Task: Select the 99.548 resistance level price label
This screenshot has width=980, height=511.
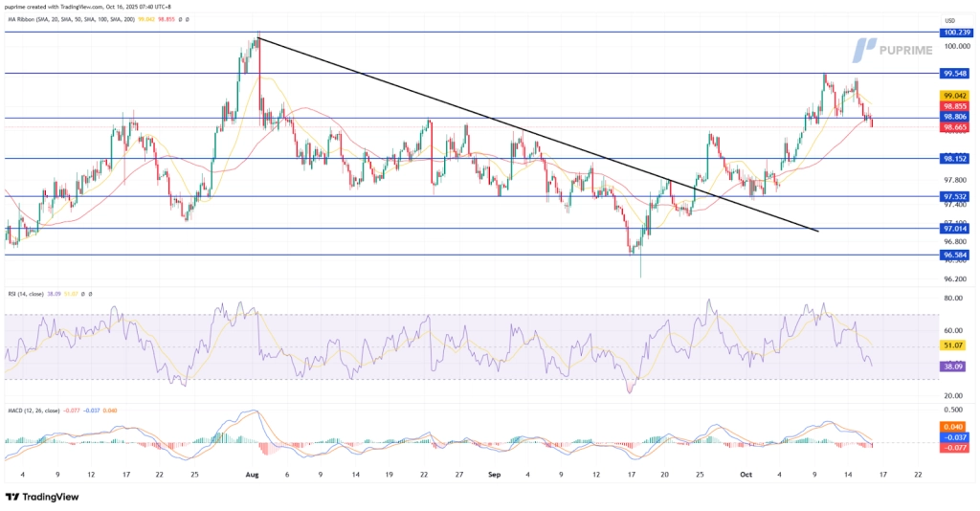Action: 955,73
